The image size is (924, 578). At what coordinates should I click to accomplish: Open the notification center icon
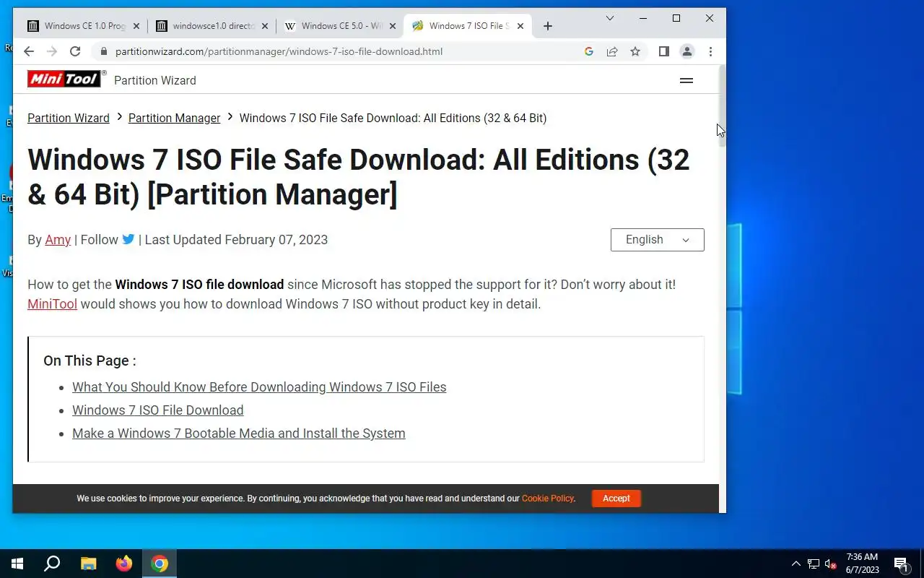(x=901, y=564)
